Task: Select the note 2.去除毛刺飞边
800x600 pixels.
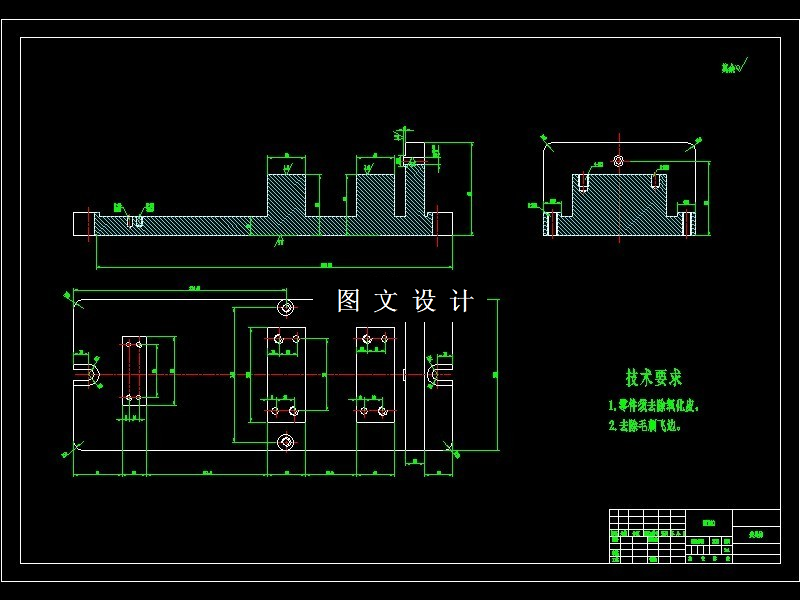Action: tap(644, 425)
